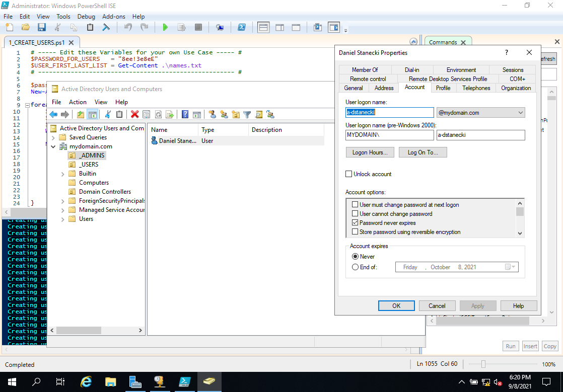Select the Never account expires option

[x=355, y=257]
